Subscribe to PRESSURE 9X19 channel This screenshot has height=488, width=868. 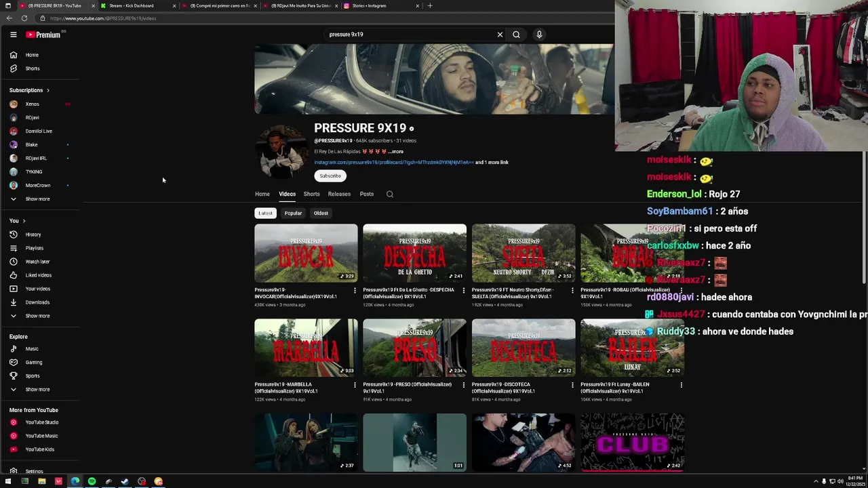330,176
